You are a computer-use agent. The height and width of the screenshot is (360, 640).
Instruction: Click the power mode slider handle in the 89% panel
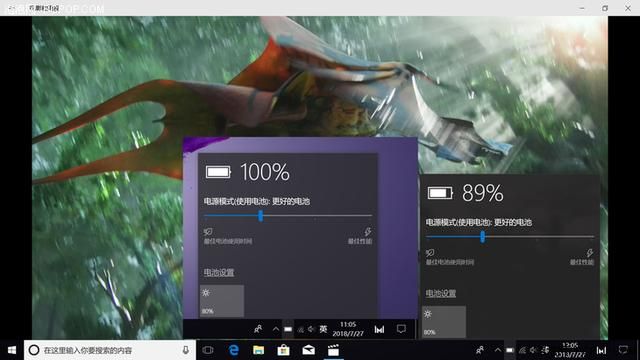coord(482,237)
